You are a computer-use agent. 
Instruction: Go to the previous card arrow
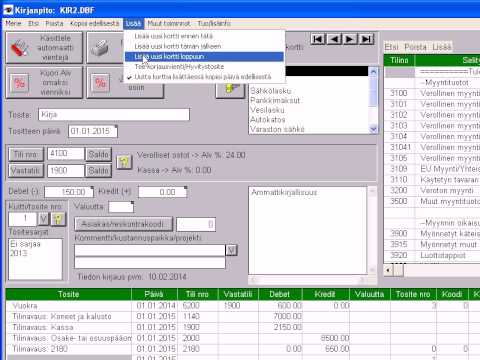tap(334, 39)
